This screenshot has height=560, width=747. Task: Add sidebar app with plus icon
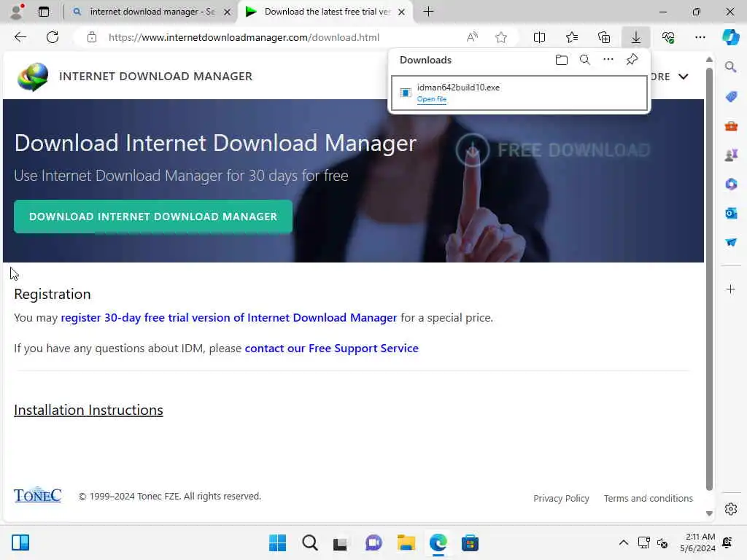730,289
